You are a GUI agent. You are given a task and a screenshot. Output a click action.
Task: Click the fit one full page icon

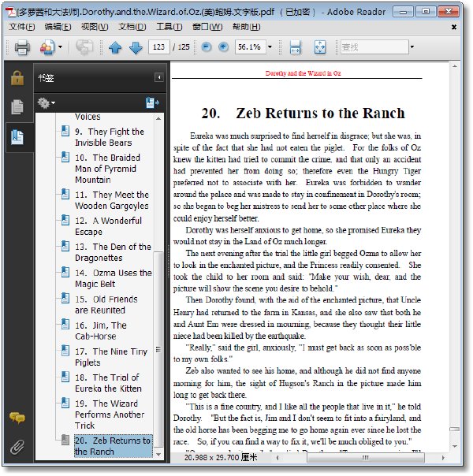pyautogui.click(x=320, y=47)
